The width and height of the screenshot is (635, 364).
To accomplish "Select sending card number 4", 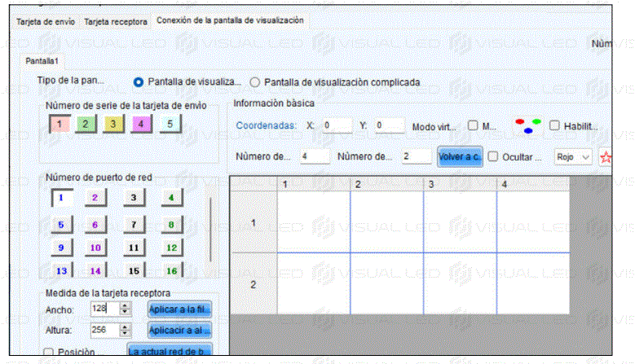I will point(141,124).
